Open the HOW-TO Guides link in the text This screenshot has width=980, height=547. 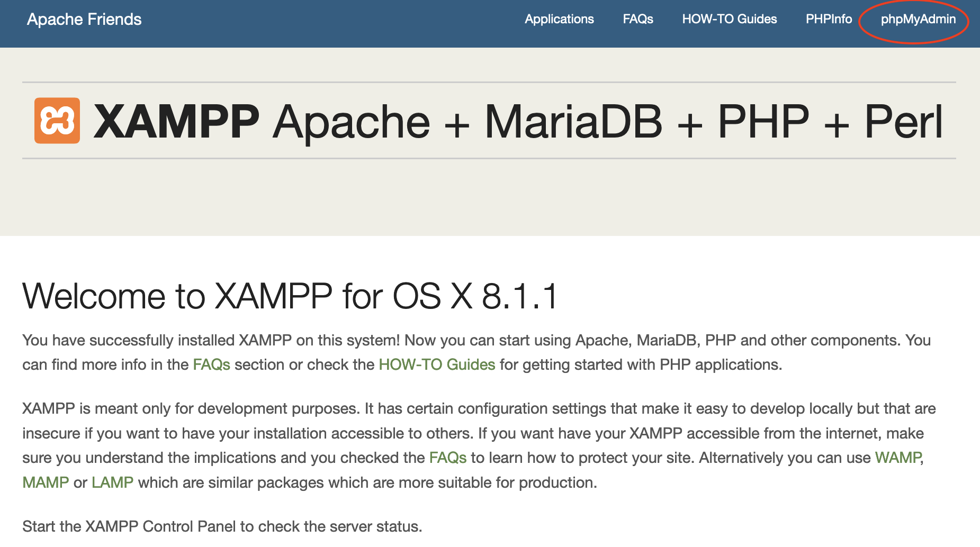coord(435,364)
